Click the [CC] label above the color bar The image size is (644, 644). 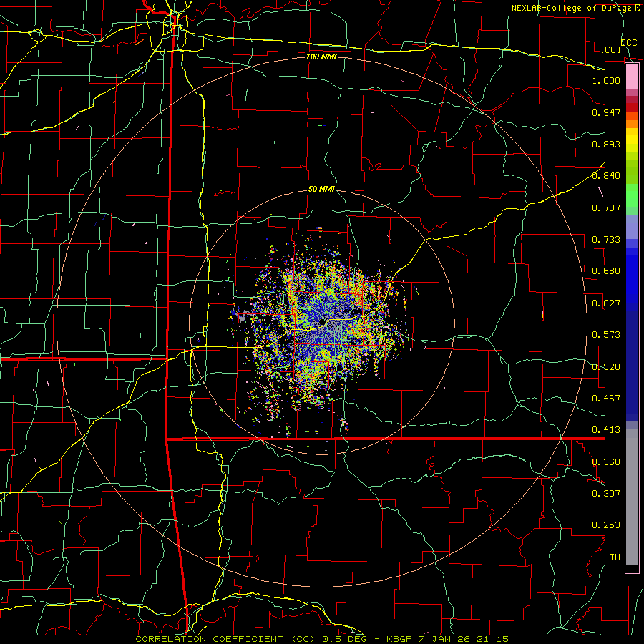point(611,49)
